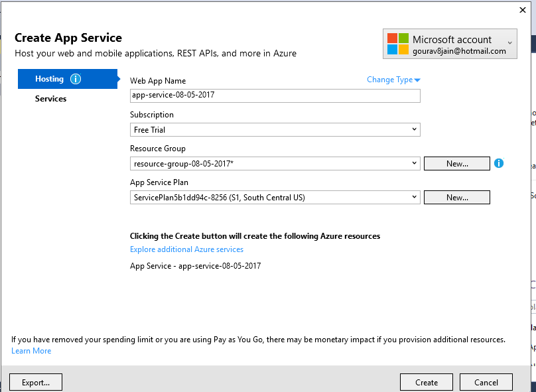Click the Microsoft logo icon

(x=398, y=44)
